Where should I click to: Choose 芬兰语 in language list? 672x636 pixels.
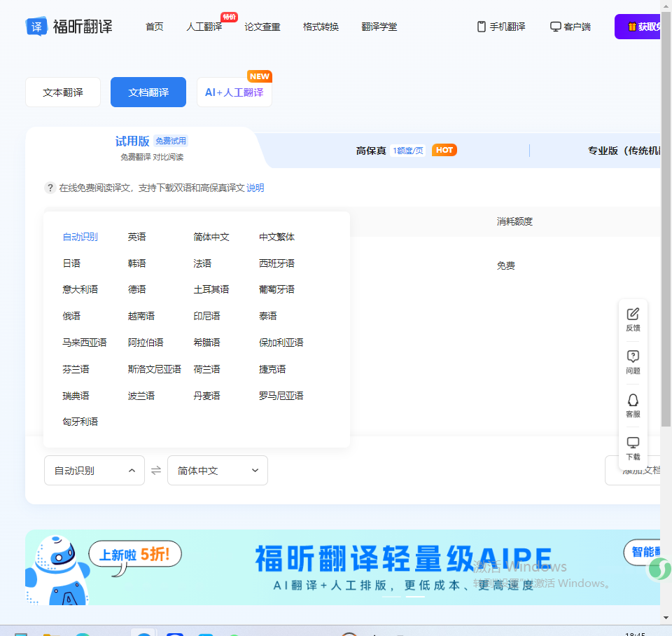76,369
